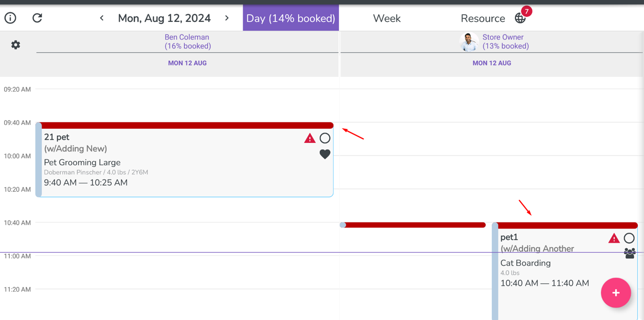Image resolution: width=644 pixels, height=320 pixels.
Task: Open date picker Mon, Aug 12, 2024
Action: [x=164, y=18]
